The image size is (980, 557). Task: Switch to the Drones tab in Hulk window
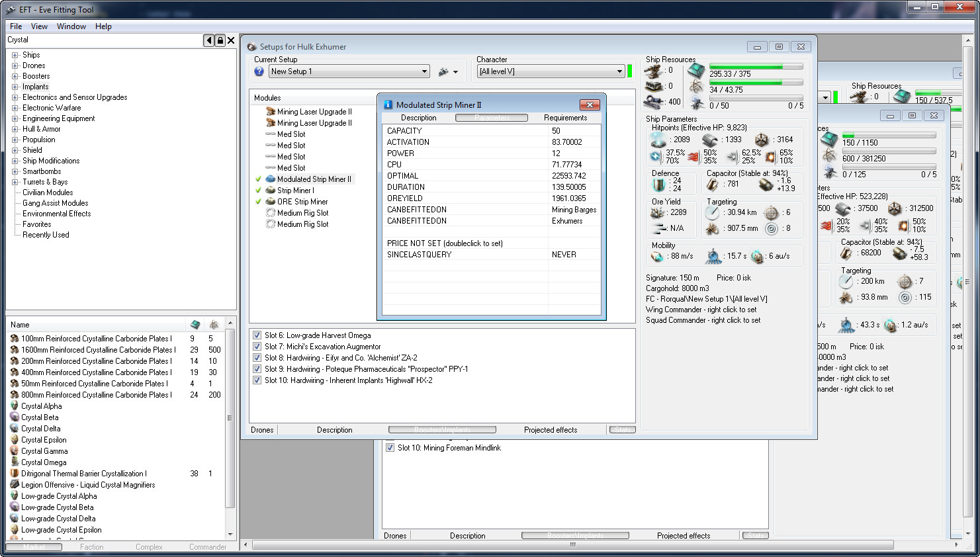(x=262, y=430)
